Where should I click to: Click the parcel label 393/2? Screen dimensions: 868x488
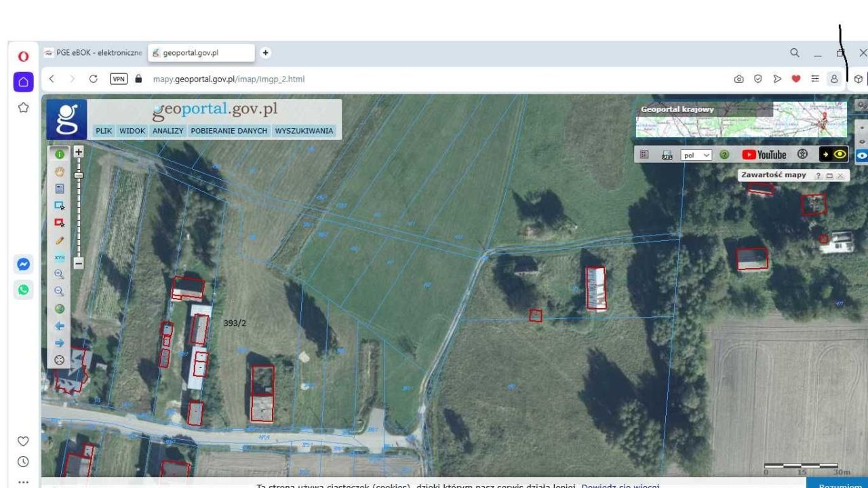(235, 323)
